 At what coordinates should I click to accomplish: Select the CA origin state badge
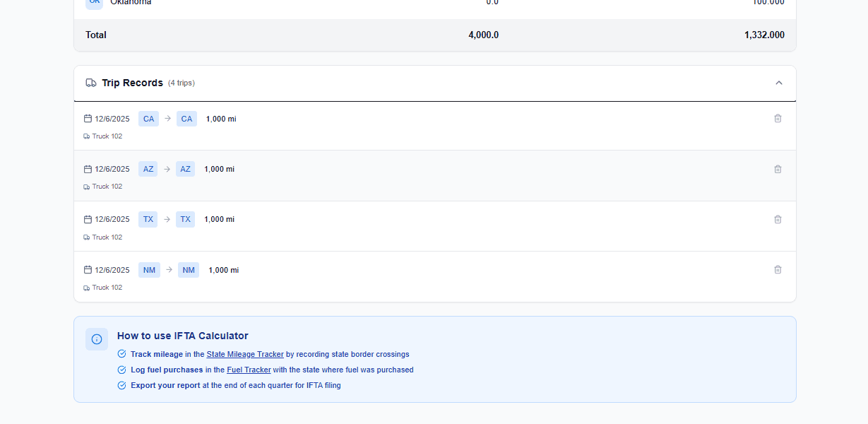[x=148, y=119]
